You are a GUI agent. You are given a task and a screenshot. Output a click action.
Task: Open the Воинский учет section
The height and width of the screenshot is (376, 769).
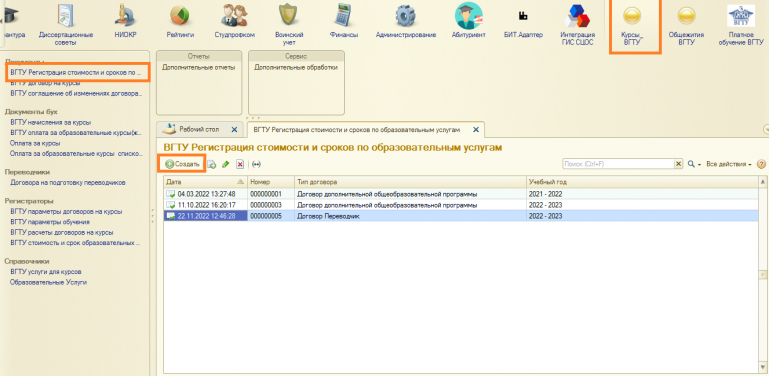289,25
